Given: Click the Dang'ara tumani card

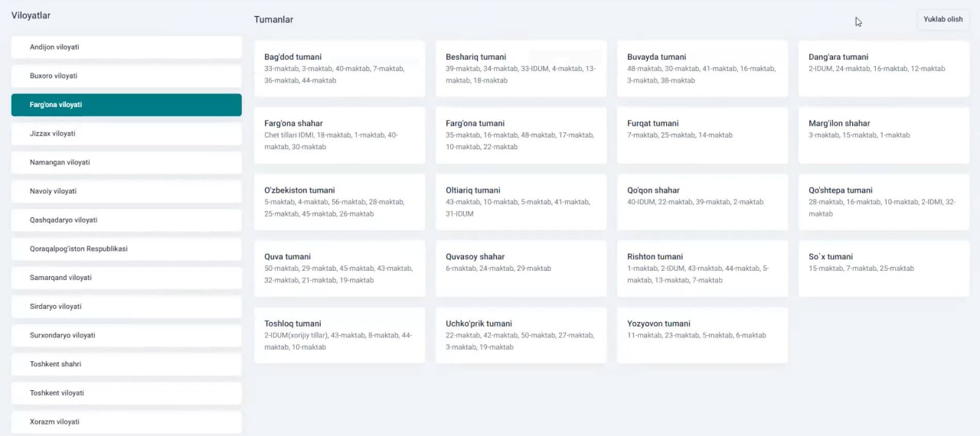Looking at the screenshot, I should coord(884,68).
